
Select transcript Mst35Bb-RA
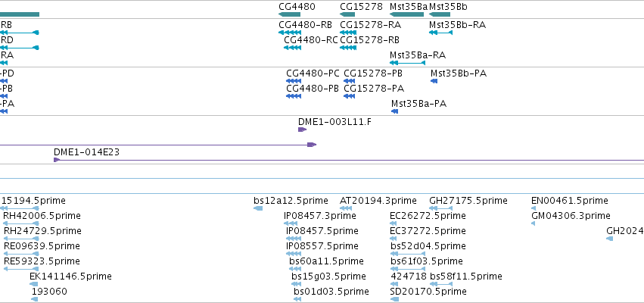(x=458, y=25)
